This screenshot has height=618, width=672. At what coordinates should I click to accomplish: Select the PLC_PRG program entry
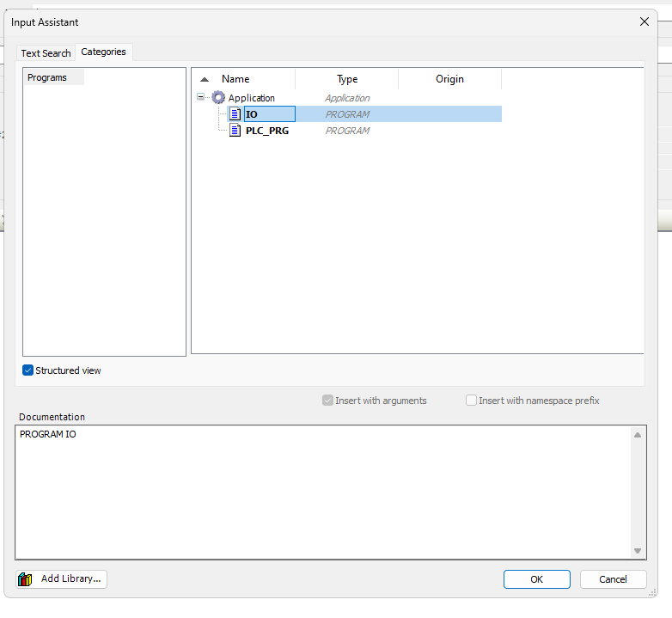pyautogui.click(x=267, y=131)
